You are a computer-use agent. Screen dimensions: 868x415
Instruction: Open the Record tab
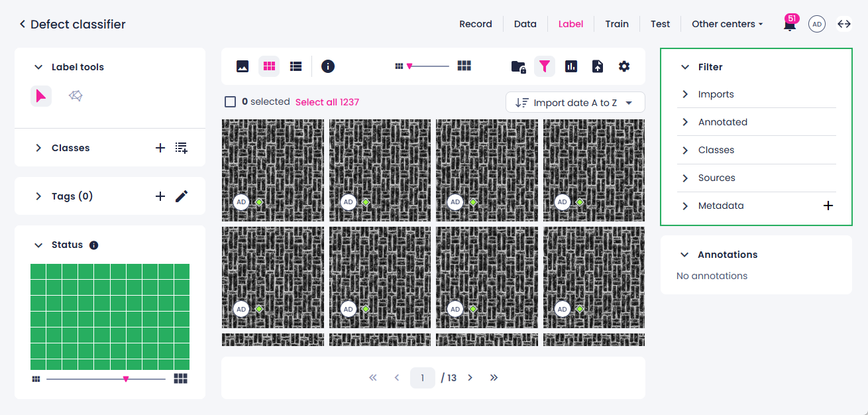tap(476, 24)
